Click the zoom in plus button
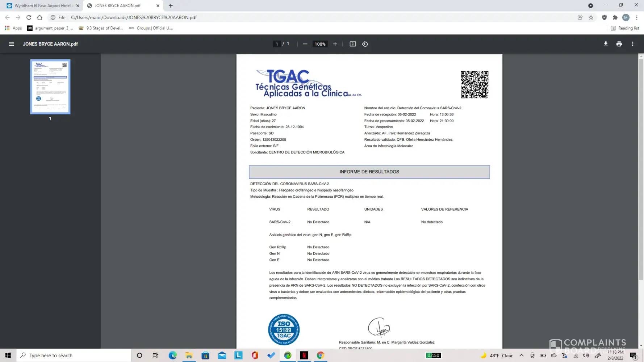The width and height of the screenshot is (644, 362). click(335, 44)
